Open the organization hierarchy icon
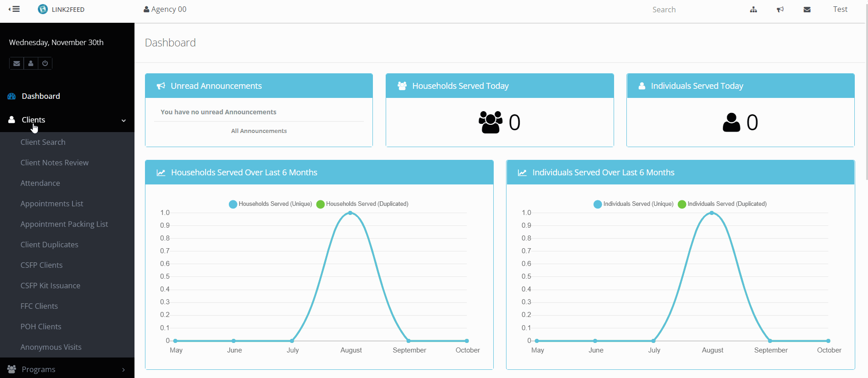This screenshot has height=378, width=868. (x=753, y=10)
